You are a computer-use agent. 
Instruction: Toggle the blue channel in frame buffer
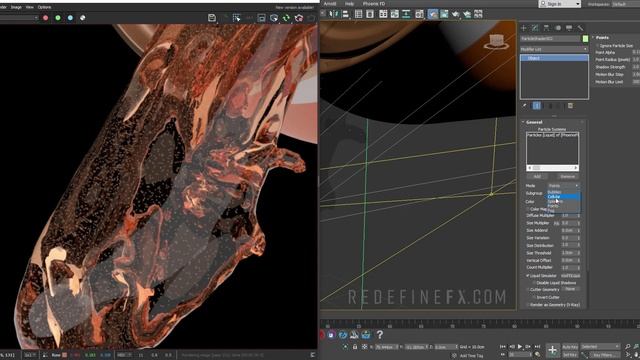tap(70, 18)
